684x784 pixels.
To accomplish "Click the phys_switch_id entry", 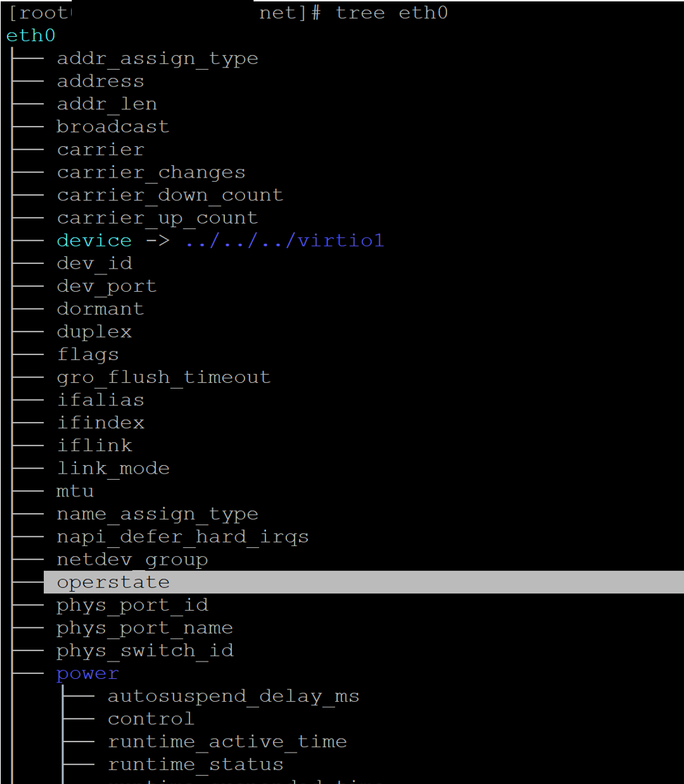I will (145, 651).
